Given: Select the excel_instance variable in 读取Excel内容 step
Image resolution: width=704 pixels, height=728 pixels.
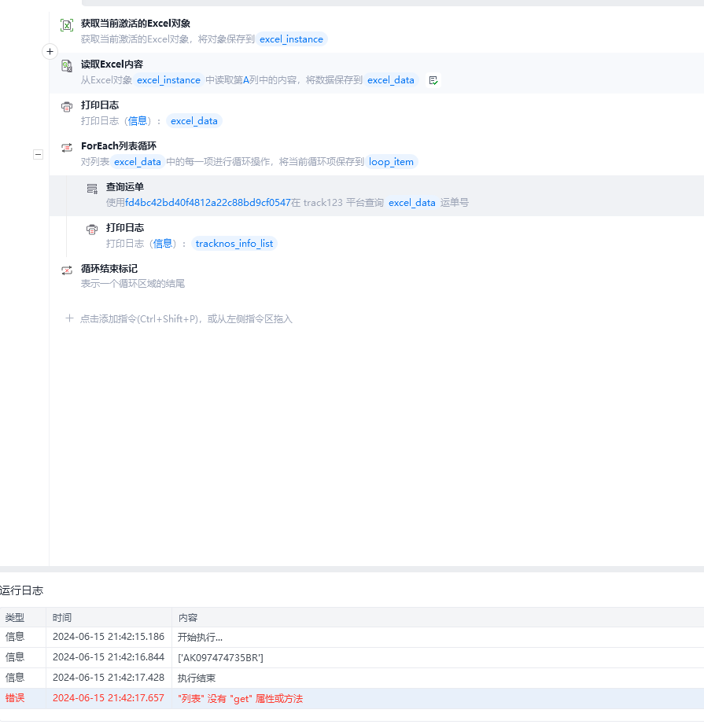Looking at the screenshot, I should coord(168,80).
